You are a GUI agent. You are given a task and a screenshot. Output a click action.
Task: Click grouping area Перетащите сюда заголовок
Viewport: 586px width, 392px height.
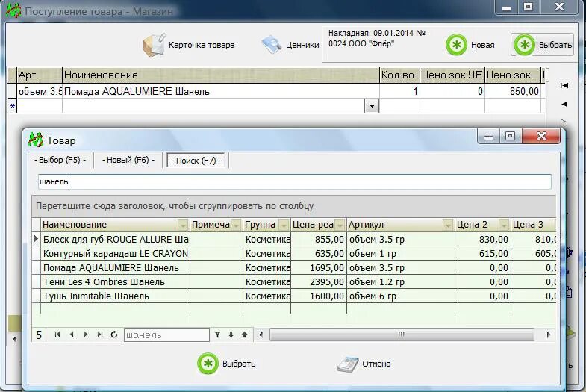[294, 206]
